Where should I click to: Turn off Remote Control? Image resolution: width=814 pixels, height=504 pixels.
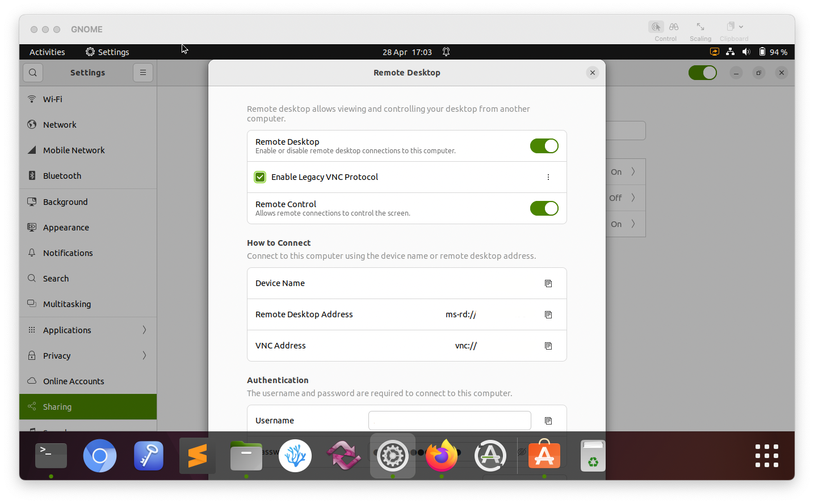(x=544, y=208)
